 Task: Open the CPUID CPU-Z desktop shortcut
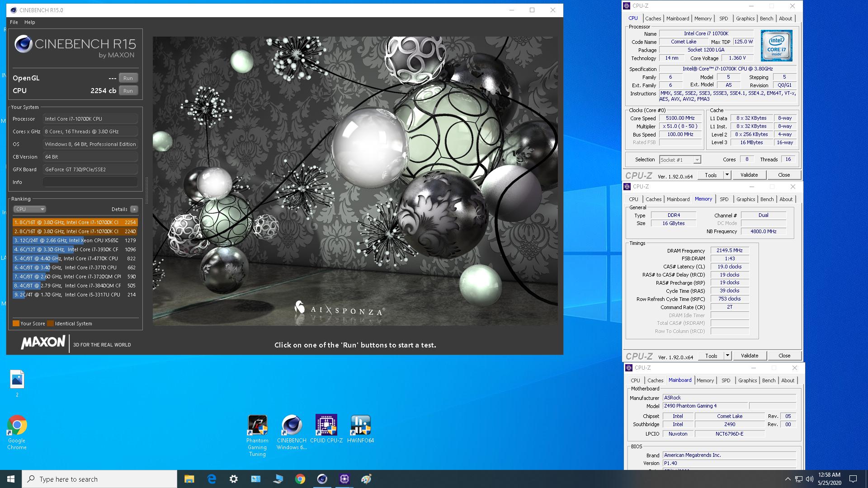tap(326, 426)
